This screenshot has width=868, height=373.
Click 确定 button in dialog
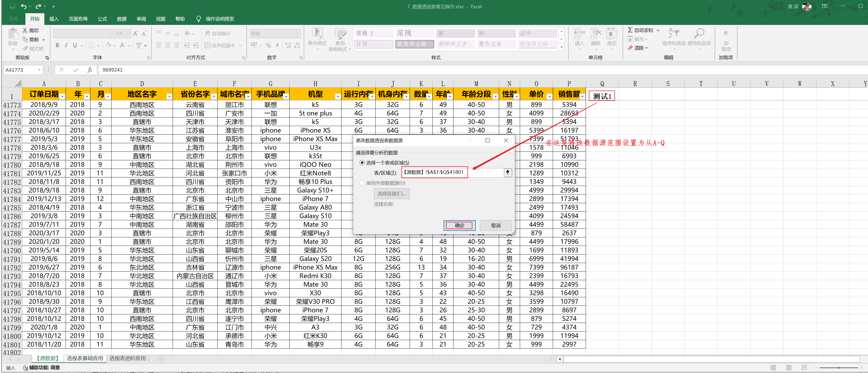(460, 225)
